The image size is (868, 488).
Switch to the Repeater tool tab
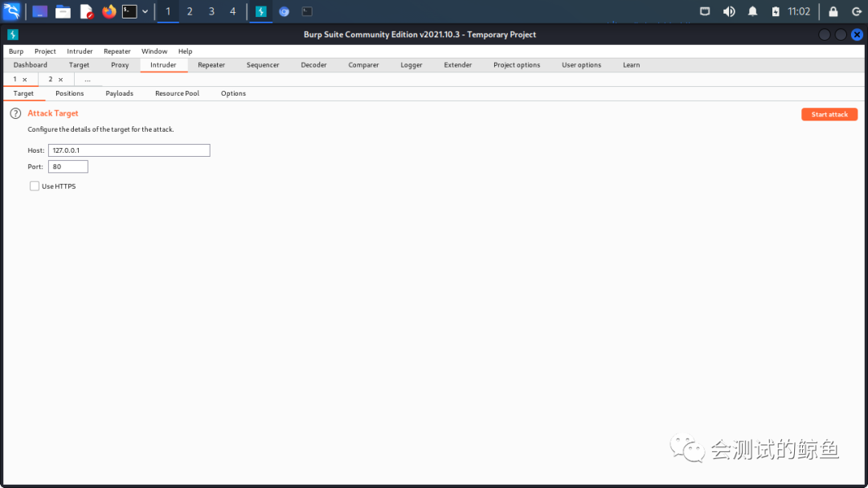coord(211,65)
